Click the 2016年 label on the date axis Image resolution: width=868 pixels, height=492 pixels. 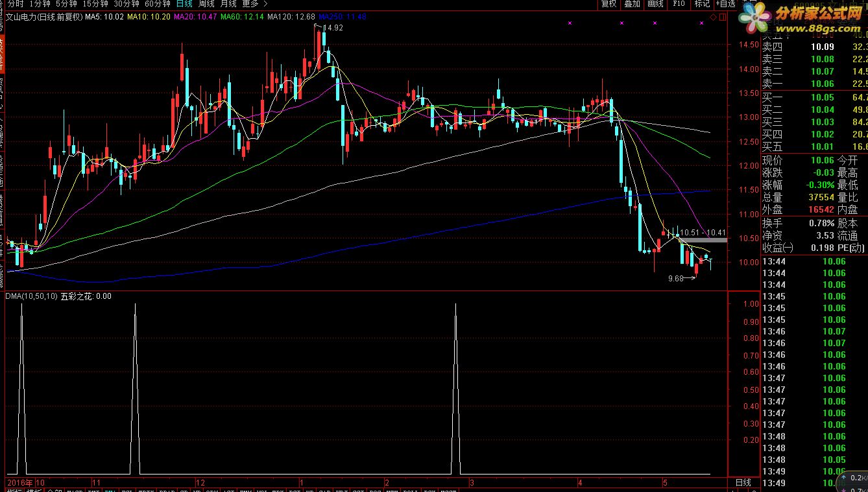tap(20, 482)
